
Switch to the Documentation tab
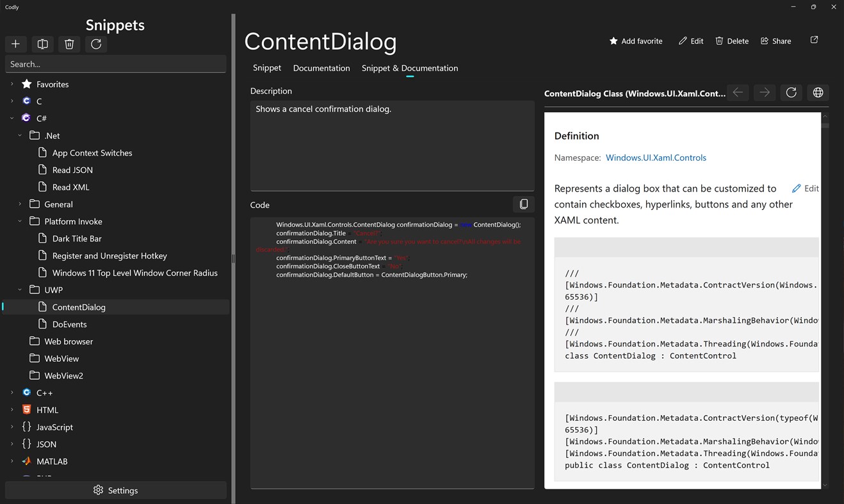point(321,67)
